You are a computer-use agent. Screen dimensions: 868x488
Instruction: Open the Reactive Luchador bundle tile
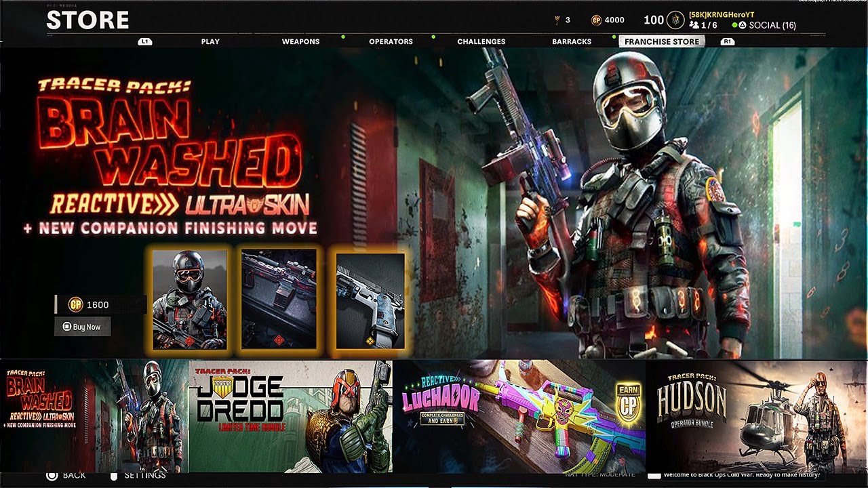(x=519, y=416)
